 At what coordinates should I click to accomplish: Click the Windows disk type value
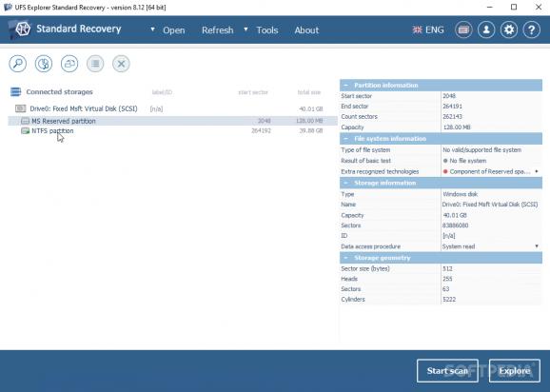pos(461,194)
